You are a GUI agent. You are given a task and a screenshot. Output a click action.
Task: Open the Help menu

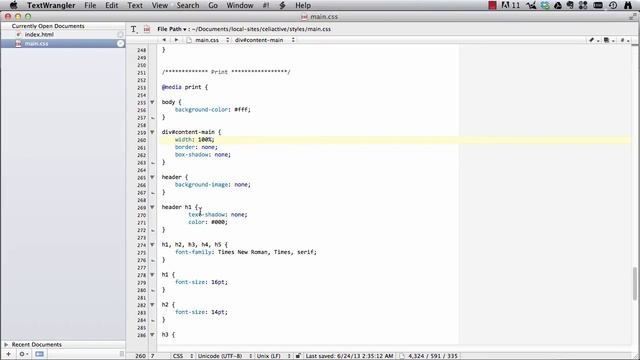[x=303, y=5]
